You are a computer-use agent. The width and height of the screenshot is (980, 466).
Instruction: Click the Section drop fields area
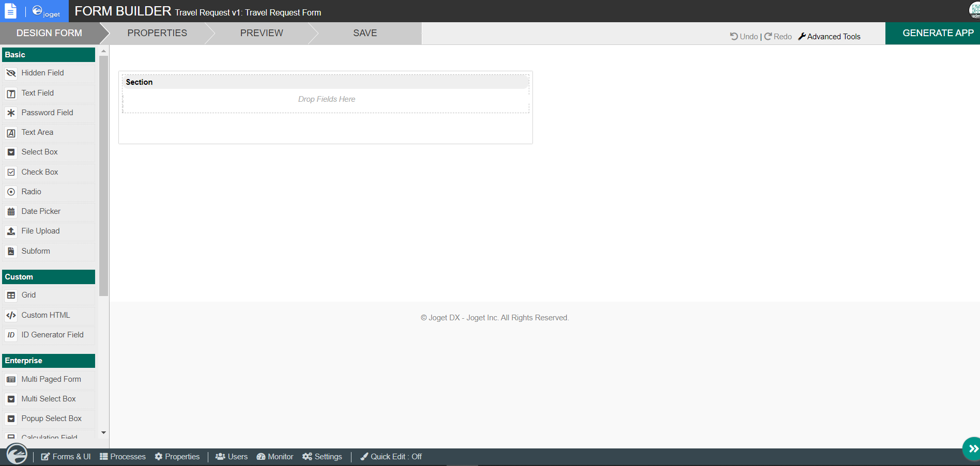326,99
